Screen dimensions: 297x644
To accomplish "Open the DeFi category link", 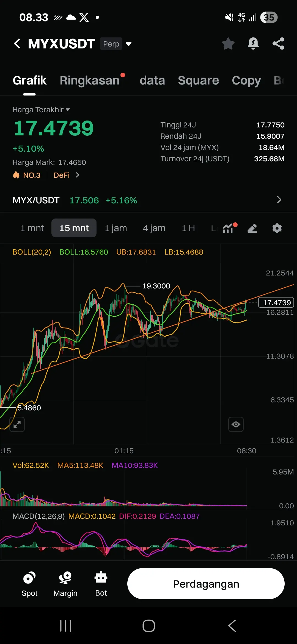I will [x=62, y=175].
